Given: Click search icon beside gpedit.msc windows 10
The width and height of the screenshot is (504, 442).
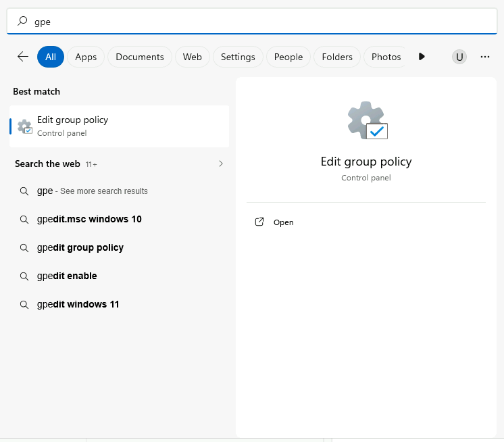Looking at the screenshot, I should click(24, 220).
